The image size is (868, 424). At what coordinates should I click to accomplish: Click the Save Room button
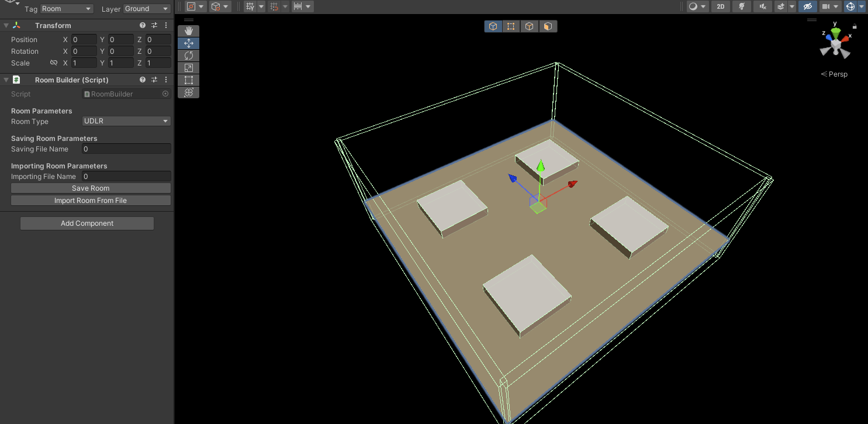click(90, 188)
